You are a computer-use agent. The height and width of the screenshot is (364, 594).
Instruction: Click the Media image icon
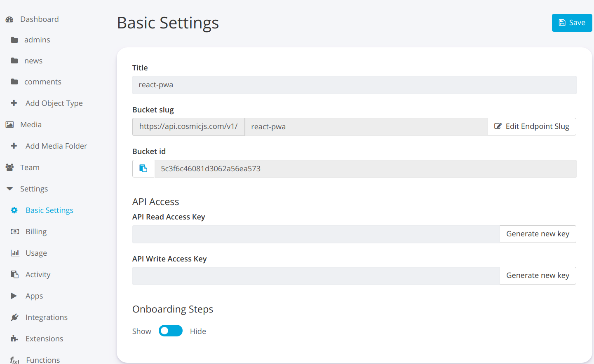coord(9,125)
